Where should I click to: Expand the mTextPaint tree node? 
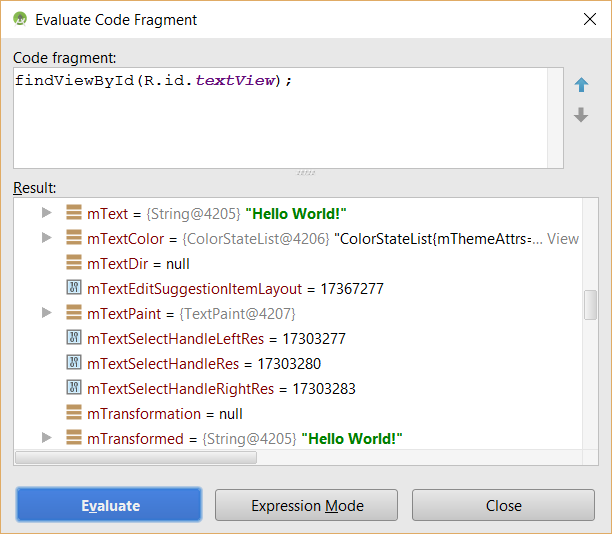(47, 313)
